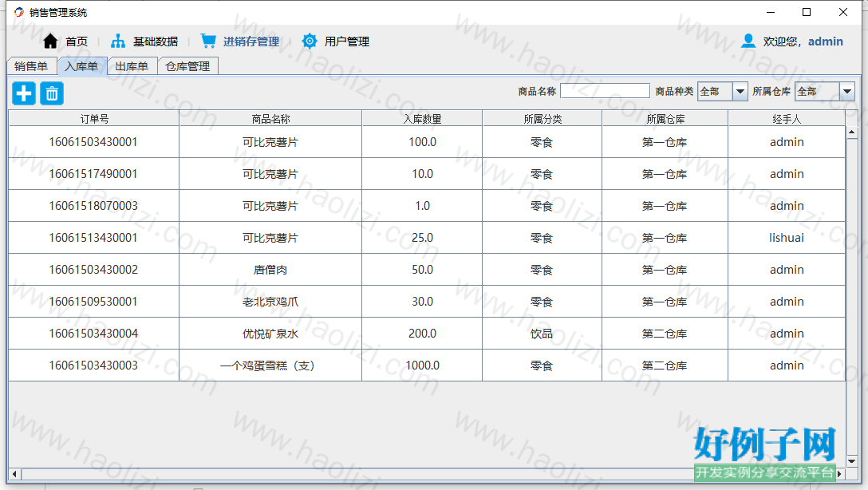
Task: Click the horizontal scrollbar left arrow
Action: coord(14,474)
